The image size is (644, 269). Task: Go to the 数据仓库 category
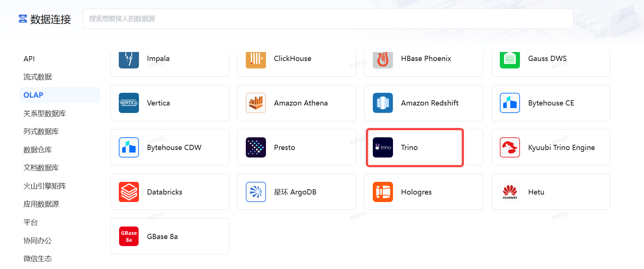point(37,150)
